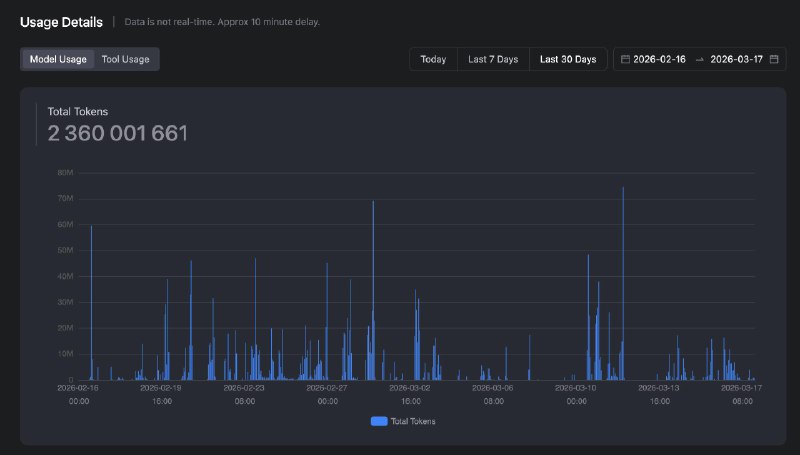Click the tallest bar near 2026-03-10
This screenshot has height=455, width=800.
tap(623, 280)
